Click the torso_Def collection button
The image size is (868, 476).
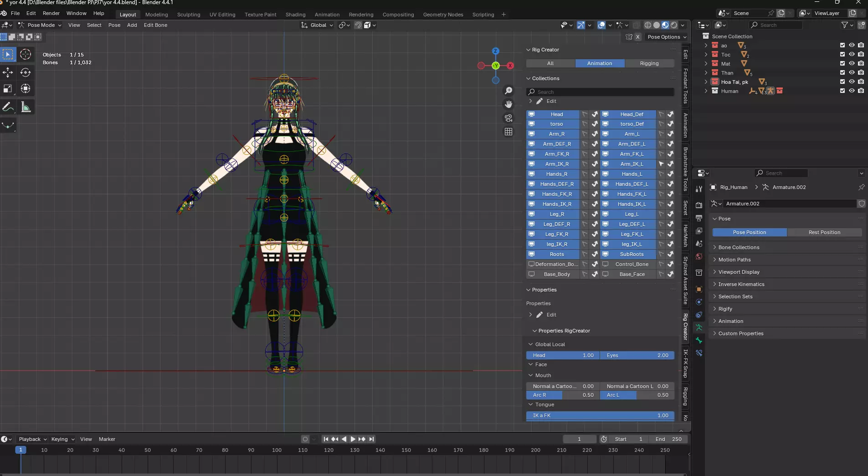[x=632, y=124]
